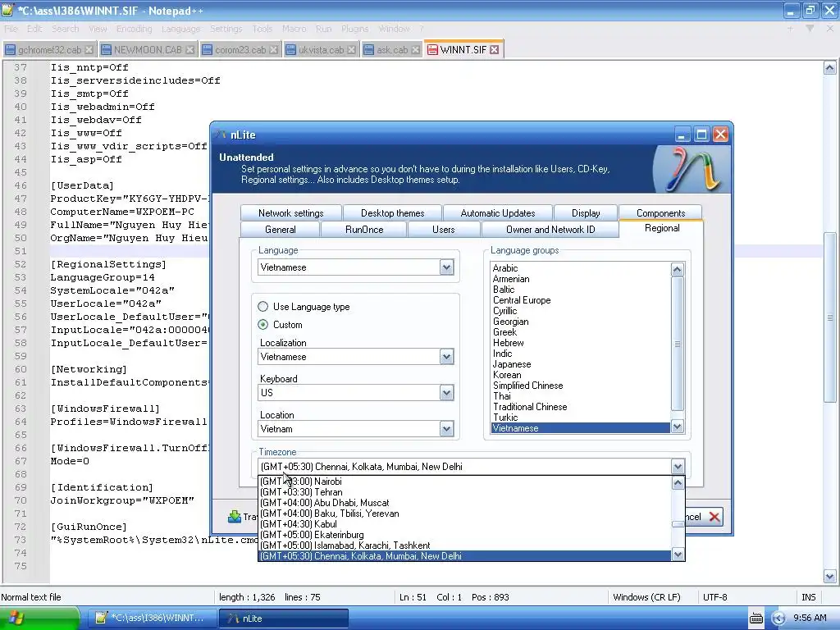Click the Cancel button in nLite
This screenshot has height=630, width=840.
(x=704, y=517)
